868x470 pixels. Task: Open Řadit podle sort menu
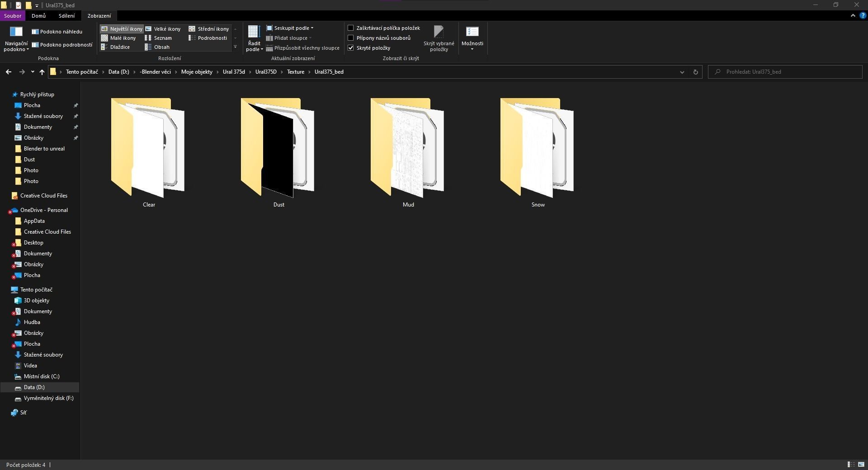(x=254, y=38)
